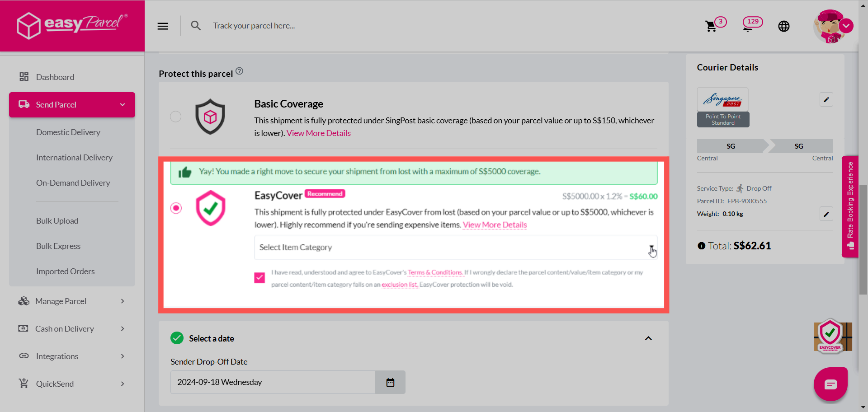Click the search magnifier icon
868x412 pixels.
[196, 26]
